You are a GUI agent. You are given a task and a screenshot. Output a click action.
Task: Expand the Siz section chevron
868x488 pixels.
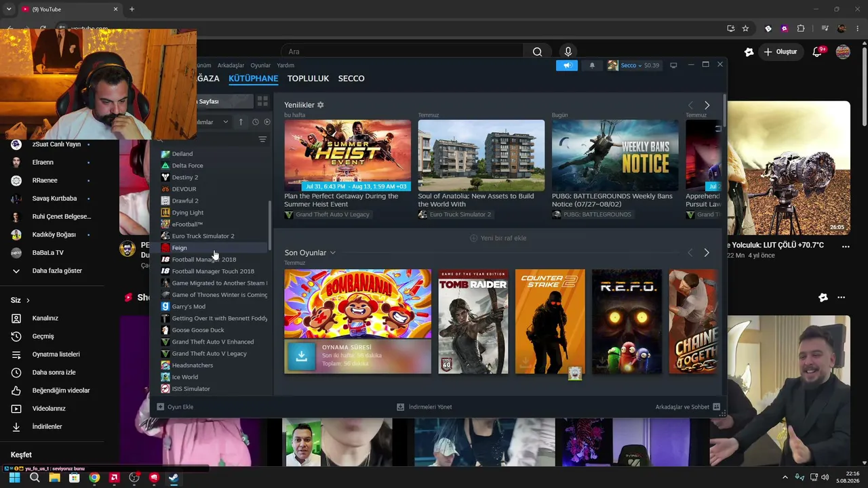coord(28,300)
